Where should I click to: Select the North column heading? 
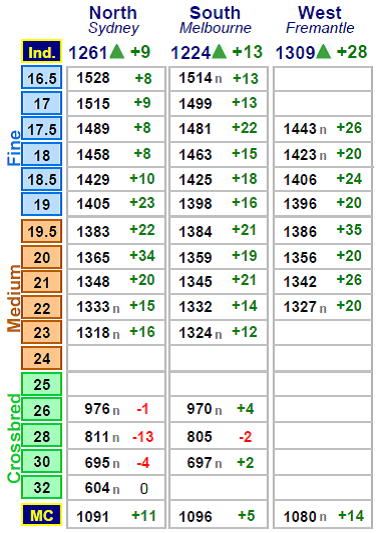[x=113, y=13]
